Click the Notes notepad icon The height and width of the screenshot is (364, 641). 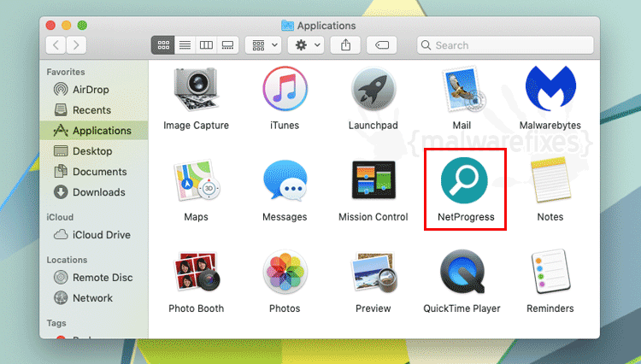(x=550, y=180)
